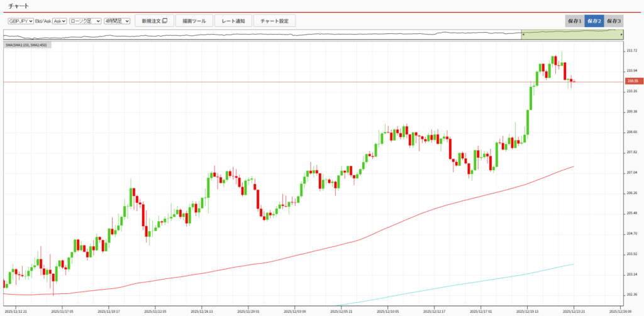The width and height of the screenshot is (644, 316).
Task: Click the left handle of navigator range
Action: point(521,35)
